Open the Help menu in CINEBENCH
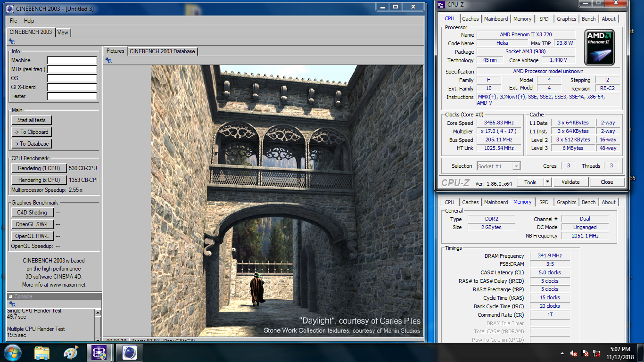The width and height of the screenshot is (644, 362). pos(29,21)
